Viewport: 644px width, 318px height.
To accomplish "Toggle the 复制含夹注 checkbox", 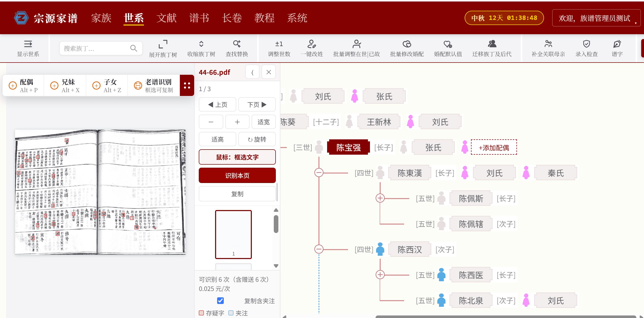I will [x=220, y=301].
